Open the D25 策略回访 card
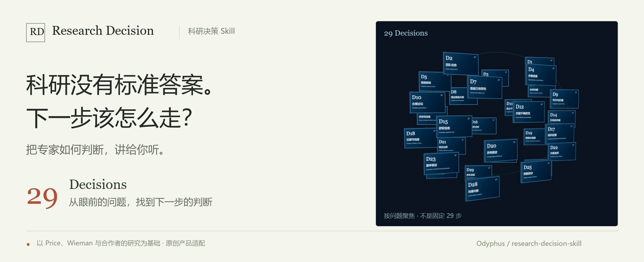644x262 pixels. (x=536, y=172)
